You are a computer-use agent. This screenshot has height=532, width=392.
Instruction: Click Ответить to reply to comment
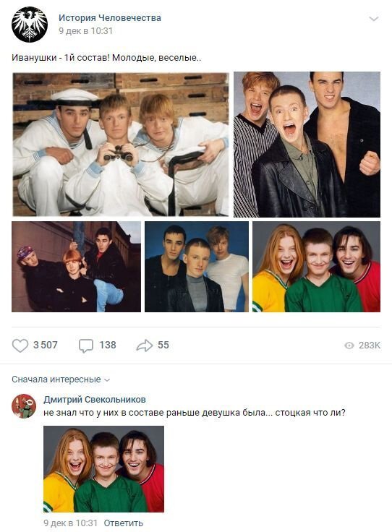click(x=123, y=523)
